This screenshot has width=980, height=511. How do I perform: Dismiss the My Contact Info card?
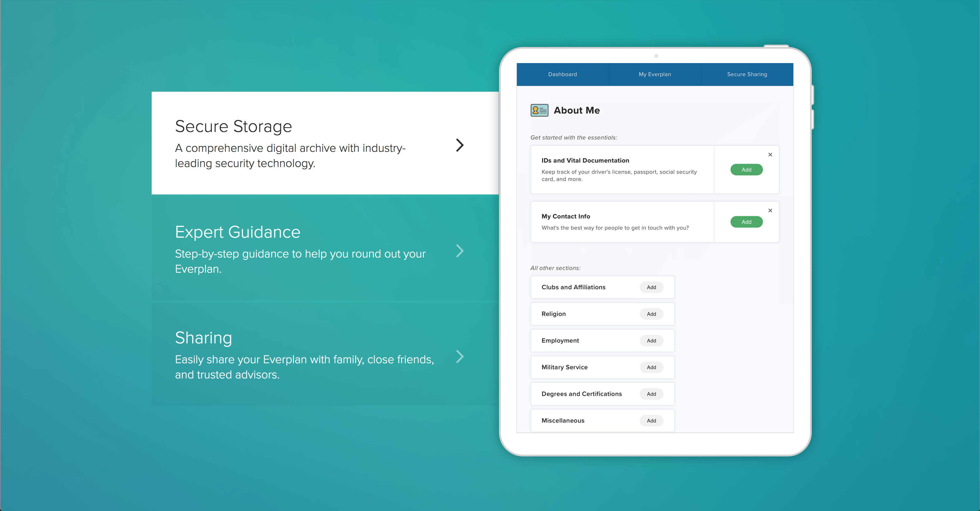coord(770,211)
